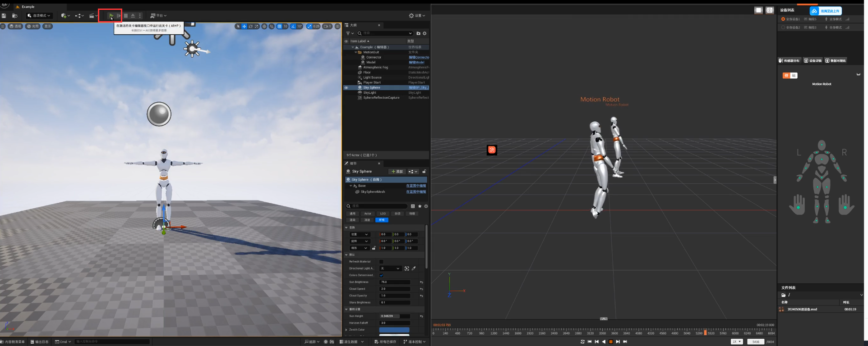This screenshot has height=346, width=868.
Task: Enable the Refresh Material checkbox
Action: [x=381, y=262]
